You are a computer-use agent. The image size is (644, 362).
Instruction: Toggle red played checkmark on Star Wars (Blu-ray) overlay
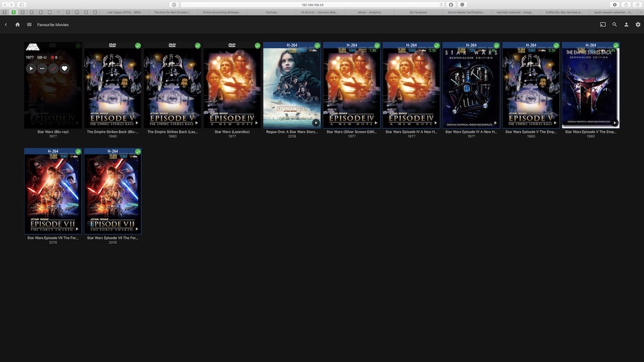tap(53, 69)
